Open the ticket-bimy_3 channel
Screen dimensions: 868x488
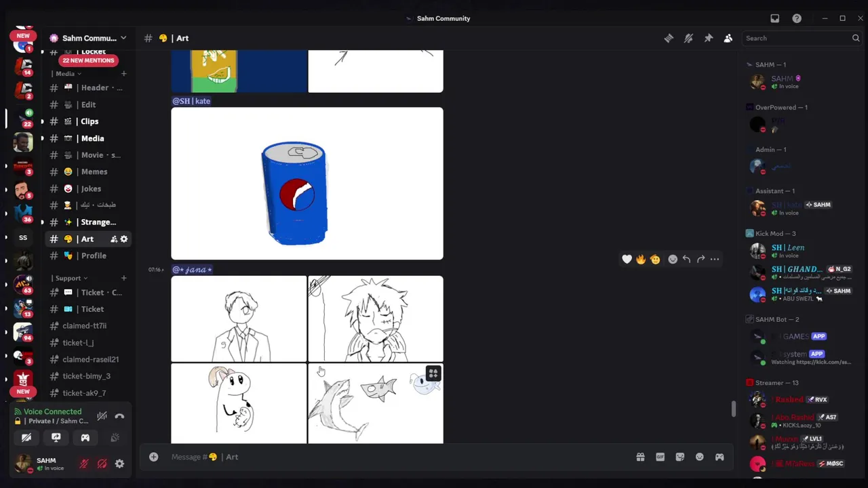(88, 376)
